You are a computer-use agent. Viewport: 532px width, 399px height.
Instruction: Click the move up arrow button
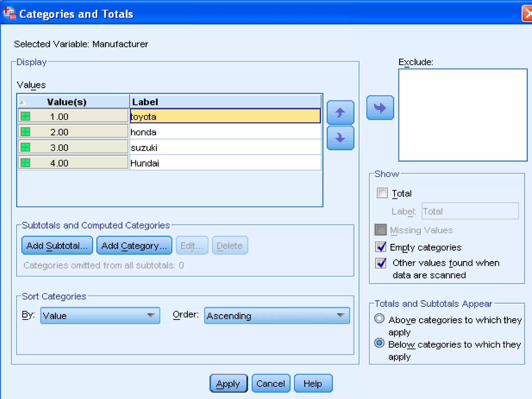[340, 112]
